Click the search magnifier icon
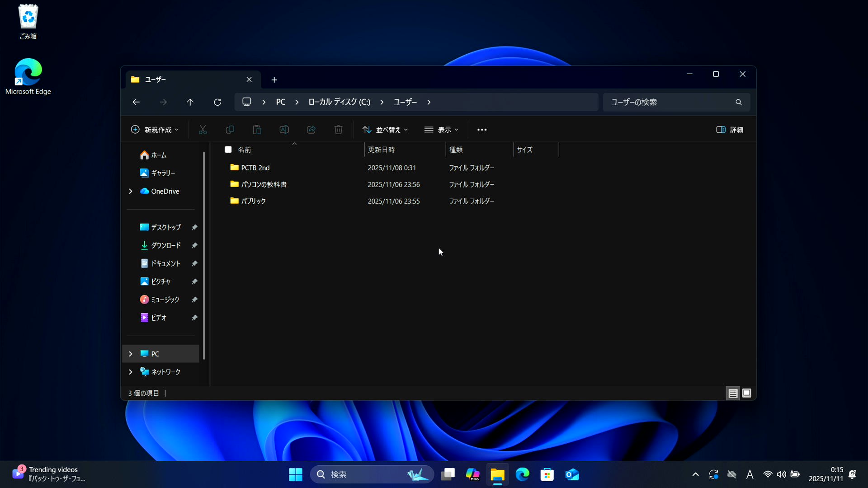This screenshot has width=868, height=488. point(738,102)
